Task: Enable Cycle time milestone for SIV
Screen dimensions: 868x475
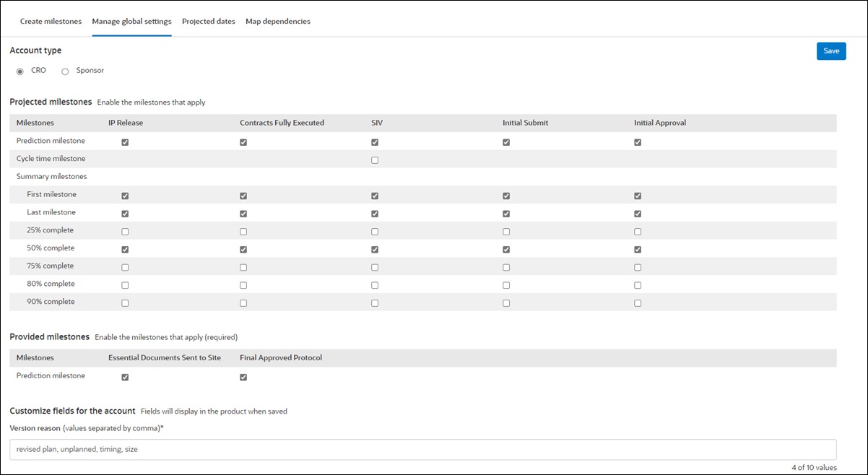Action: (x=374, y=160)
